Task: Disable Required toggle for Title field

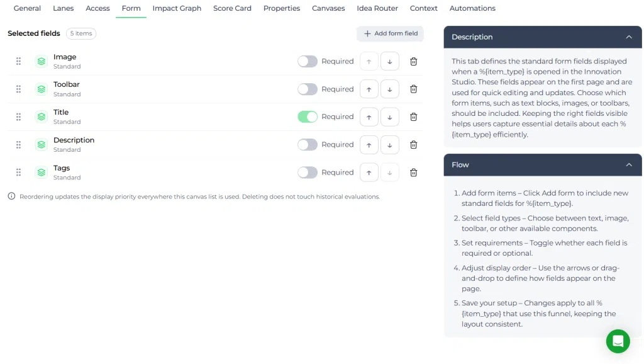Action: [308, 117]
